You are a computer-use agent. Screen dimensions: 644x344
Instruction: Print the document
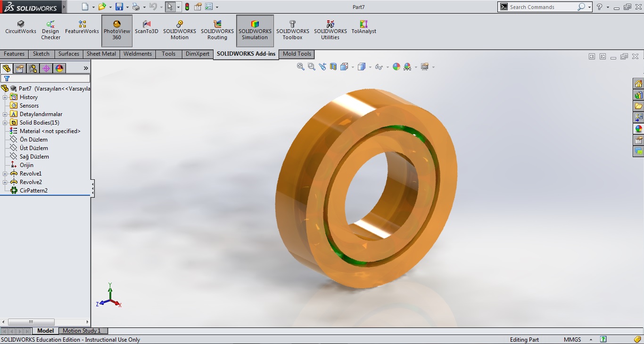pyautogui.click(x=136, y=7)
